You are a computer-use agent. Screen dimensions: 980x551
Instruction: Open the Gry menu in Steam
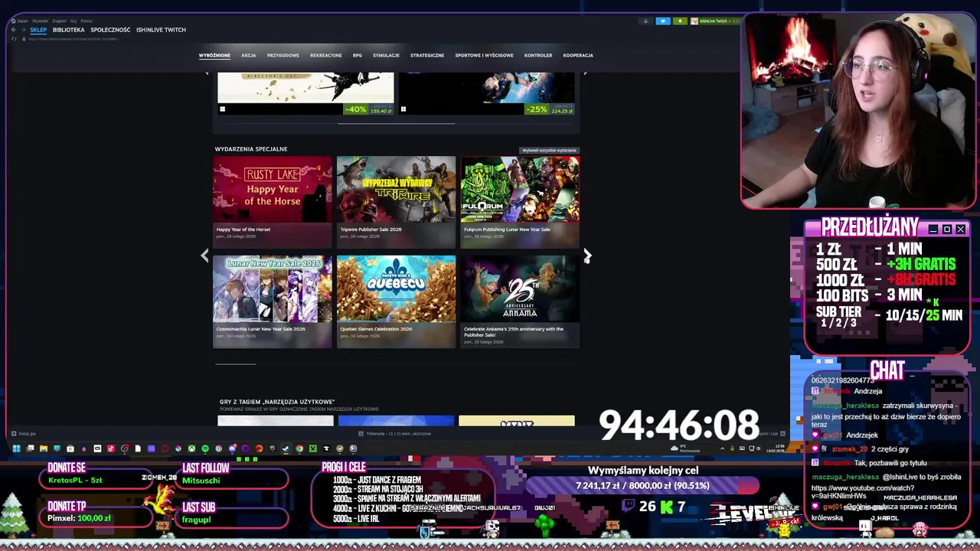click(73, 21)
